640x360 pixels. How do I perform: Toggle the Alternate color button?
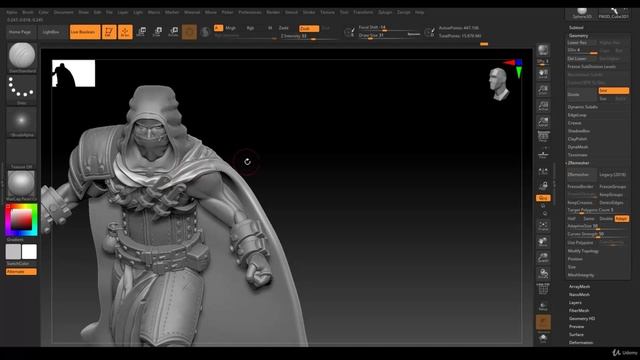21,272
